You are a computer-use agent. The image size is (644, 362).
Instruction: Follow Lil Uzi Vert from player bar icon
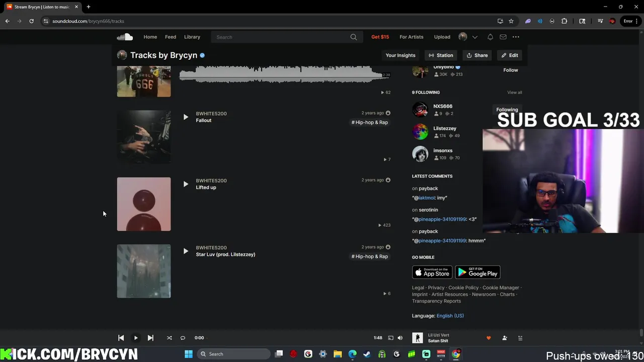505,338
